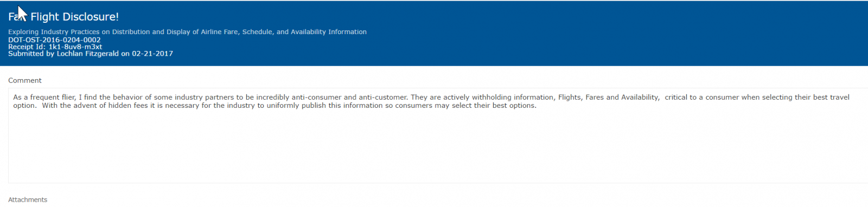
Task: Click the words "withholding information" in comment
Action: (513, 98)
